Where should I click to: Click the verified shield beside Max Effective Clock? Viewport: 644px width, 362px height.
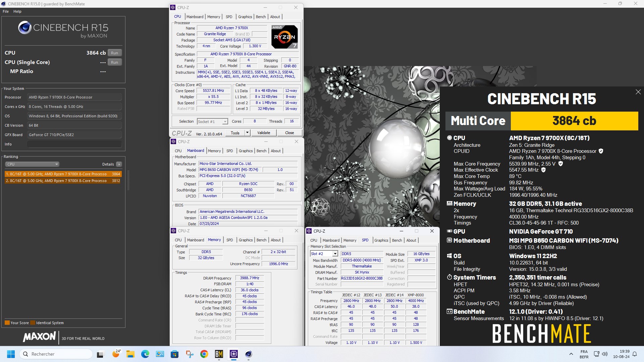pyautogui.click(x=543, y=170)
